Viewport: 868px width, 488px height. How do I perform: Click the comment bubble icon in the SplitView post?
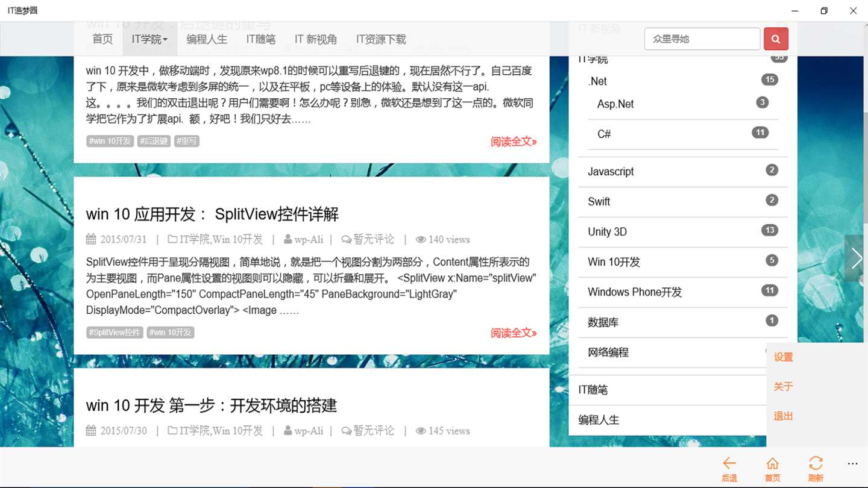pyautogui.click(x=346, y=239)
